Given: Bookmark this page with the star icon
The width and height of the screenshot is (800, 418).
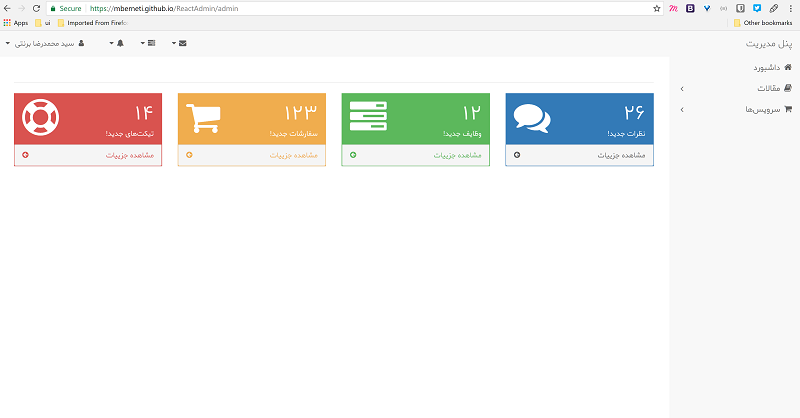Looking at the screenshot, I should click(x=657, y=8).
